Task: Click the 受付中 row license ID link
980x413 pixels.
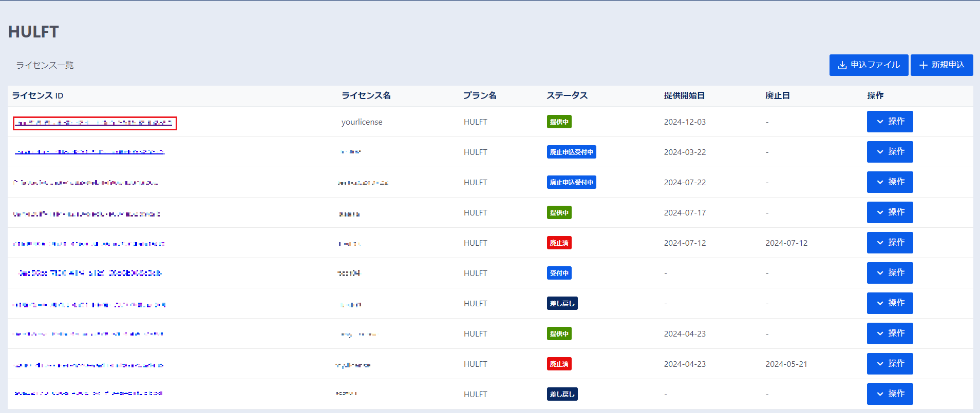Action: [90, 273]
